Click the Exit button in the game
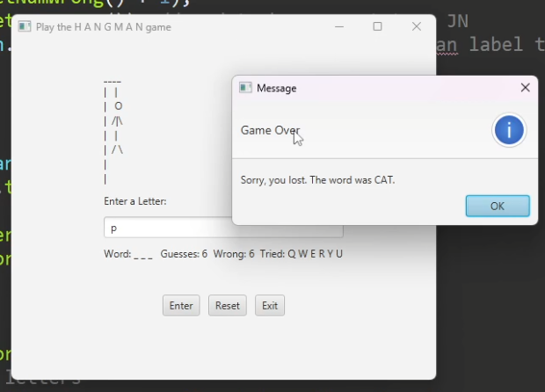Image resolution: width=545 pixels, height=392 pixels. [x=270, y=306]
